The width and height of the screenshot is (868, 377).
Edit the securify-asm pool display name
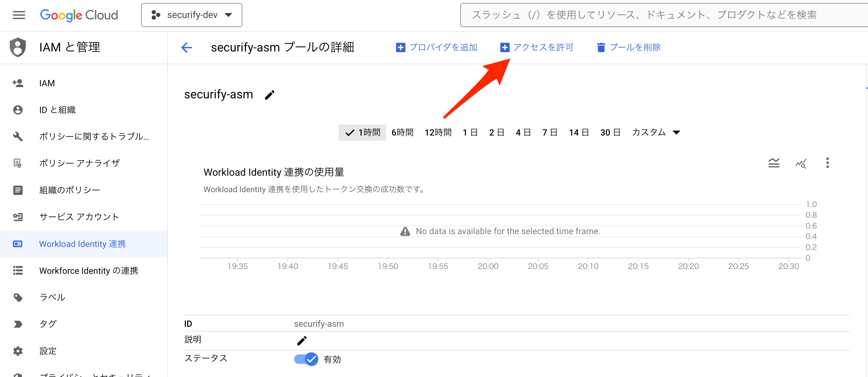269,95
